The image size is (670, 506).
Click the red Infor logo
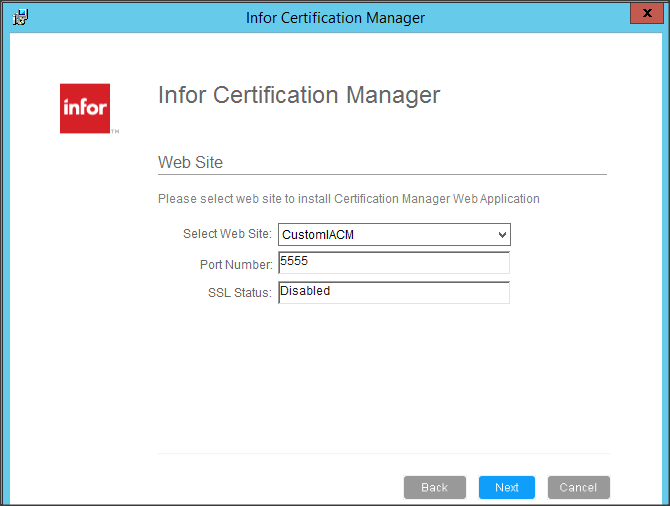[85, 108]
